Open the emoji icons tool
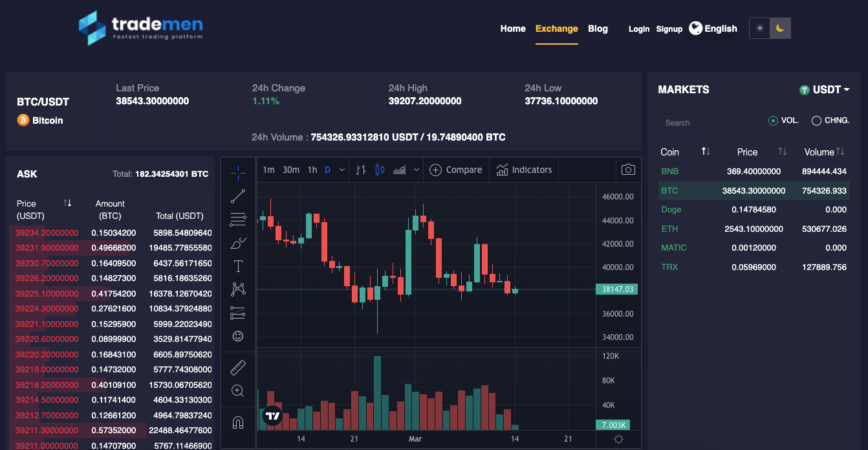 (238, 336)
